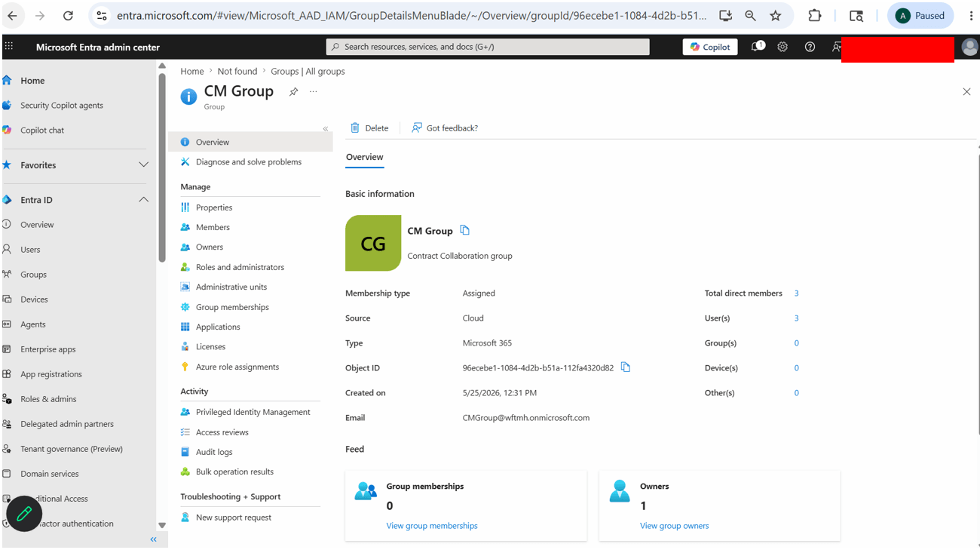Click View group owners link

pyautogui.click(x=674, y=526)
